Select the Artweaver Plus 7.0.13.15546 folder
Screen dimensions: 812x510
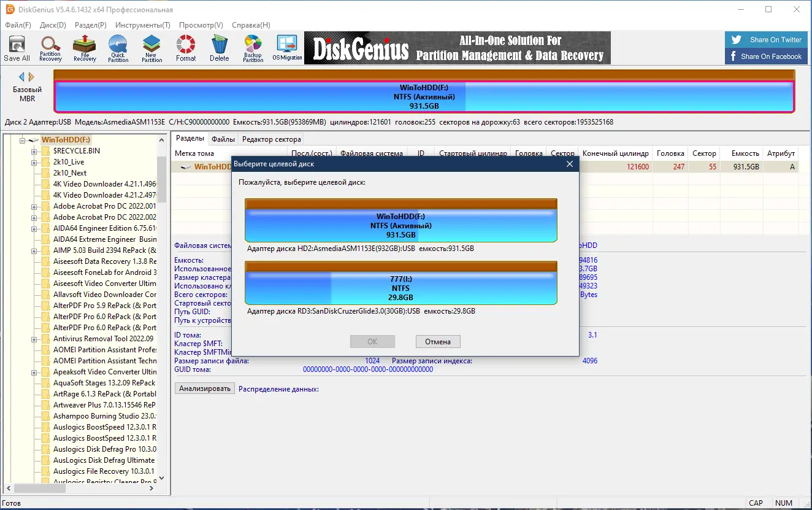pyautogui.click(x=104, y=405)
